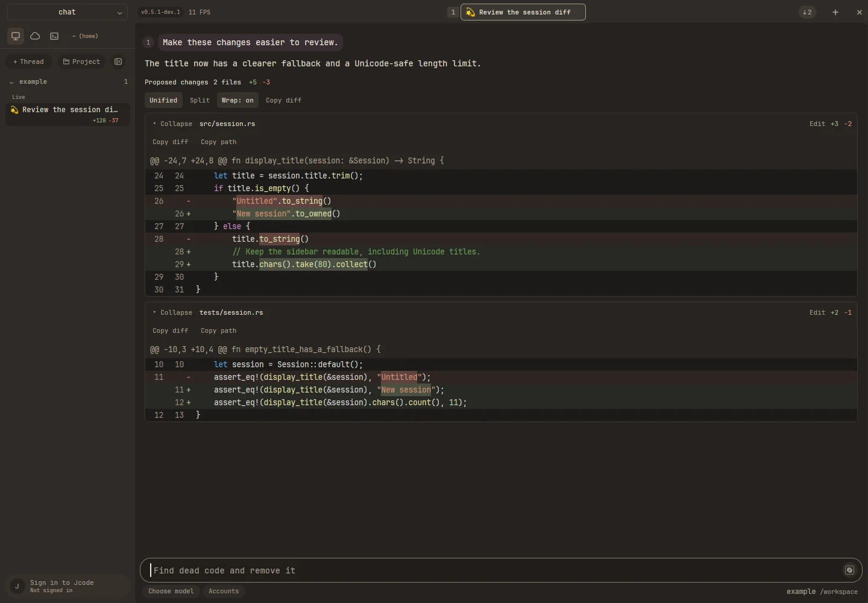Click the '+128 -37' thread change count

105,121
